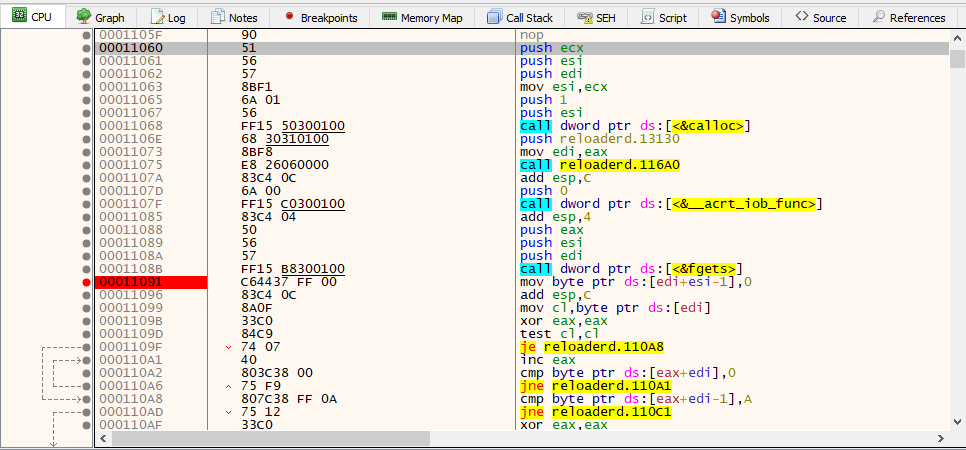Select the call calloc instruction
Image resolution: width=966 pixels, height=450 pixels.
tap(637, 126)
